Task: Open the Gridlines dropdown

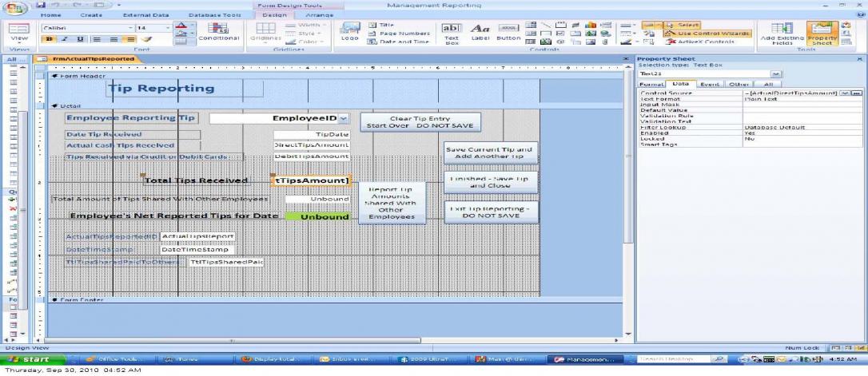Action: pyautogui.click(x=266, y=34)
